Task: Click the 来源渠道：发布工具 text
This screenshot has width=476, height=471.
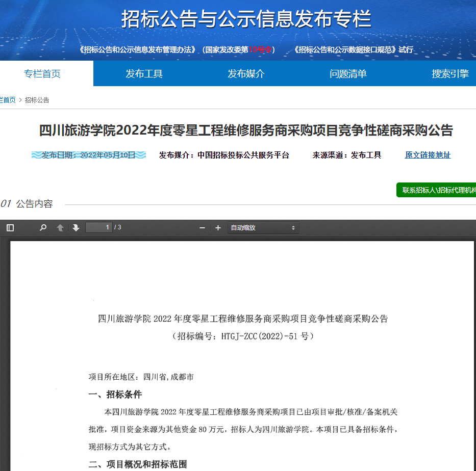Action: (x=347, y=155)
